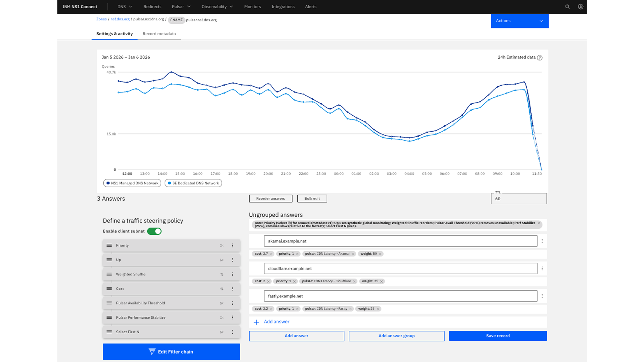
Task: Grab Pulsar Availability Threshold drag handle
Action: click(x=109, y=303)
